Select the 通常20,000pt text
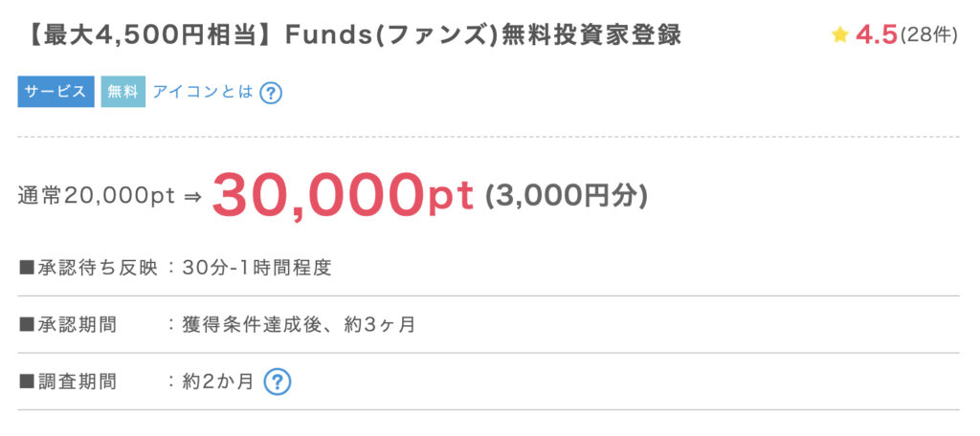Screen dimensions: 980x436 97,195
